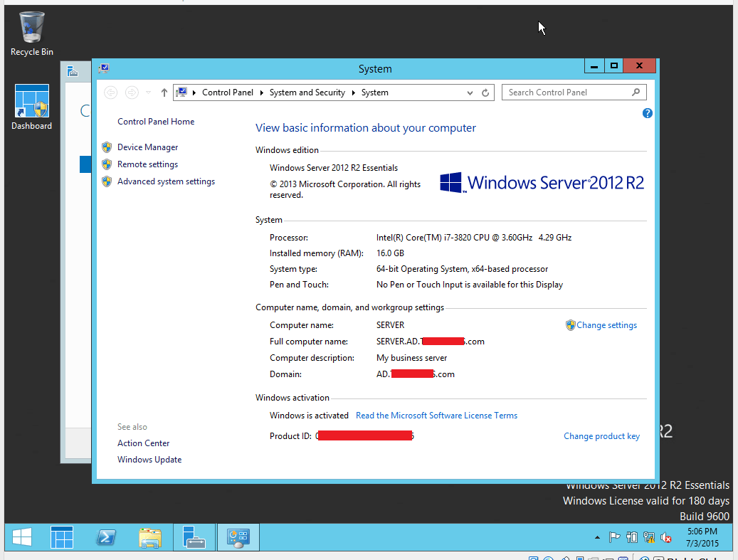The height and width of the screenshot is (560, 738).
Task: Read the Microsoft Software License Terms
Action: pos(436,416)
